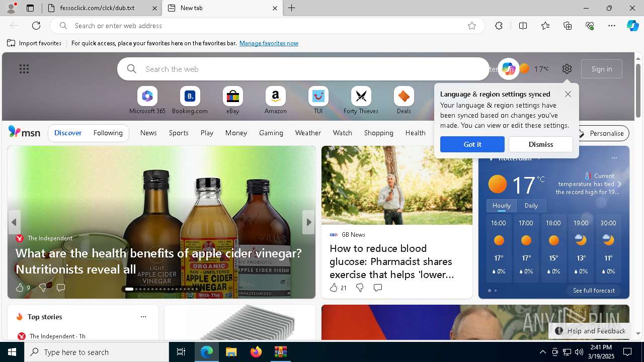Screen dimensions: 644x362
Task: Open the Collections icon
Action: pos(568,26)
